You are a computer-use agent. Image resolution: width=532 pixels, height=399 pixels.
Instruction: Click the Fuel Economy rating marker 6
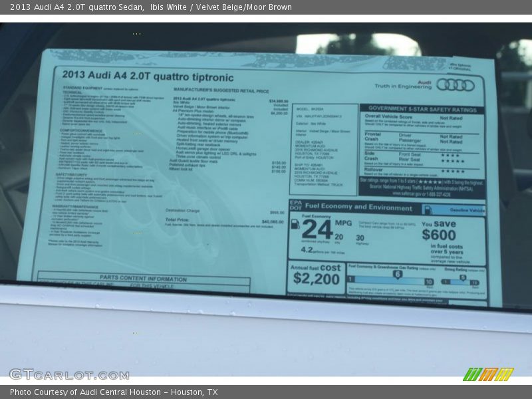(x=397, y=273)
